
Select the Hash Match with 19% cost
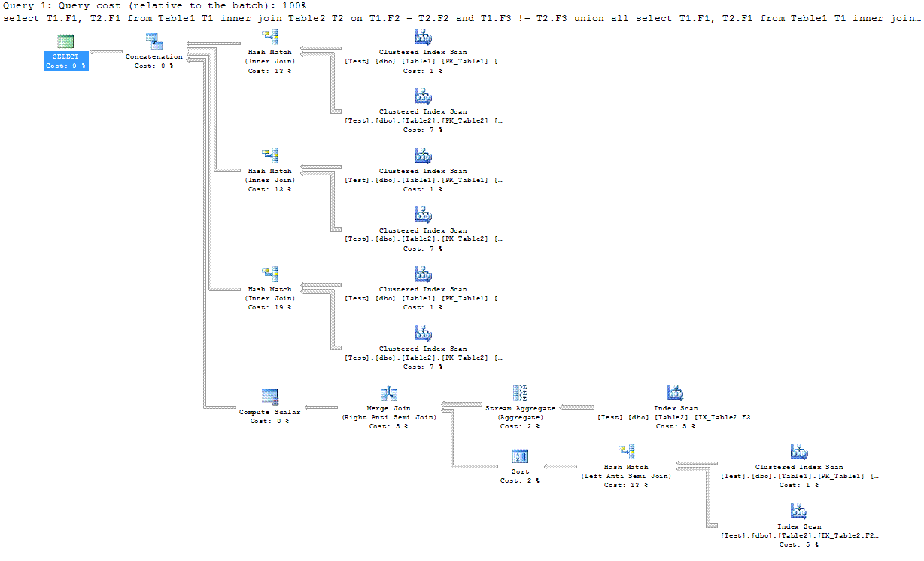pyautogui.click(x=269, y=273)
